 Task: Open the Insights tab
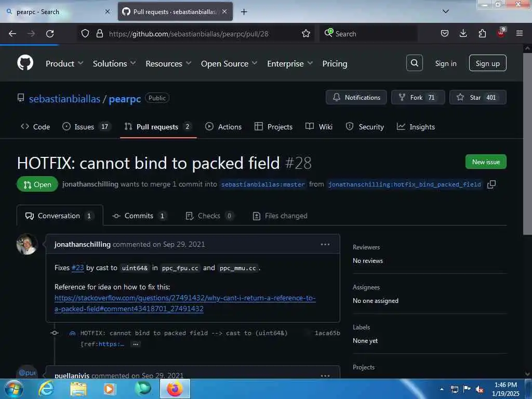click(416, 127)
